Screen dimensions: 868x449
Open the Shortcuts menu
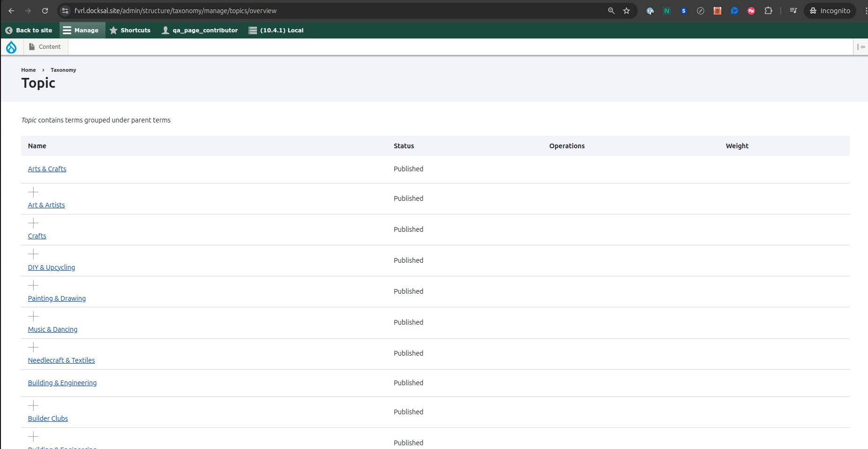click(x=130, y=30)
